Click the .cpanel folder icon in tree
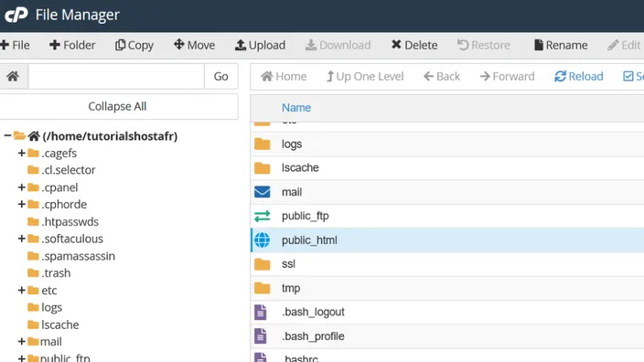Image resolution: width=644 pixels, height=362 pixels. point(33,187)
